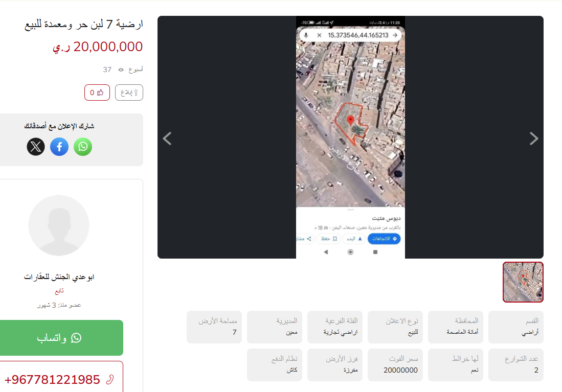Click the القسم أراضي detail tile
The image size is (562, 392).
[516, 327]
